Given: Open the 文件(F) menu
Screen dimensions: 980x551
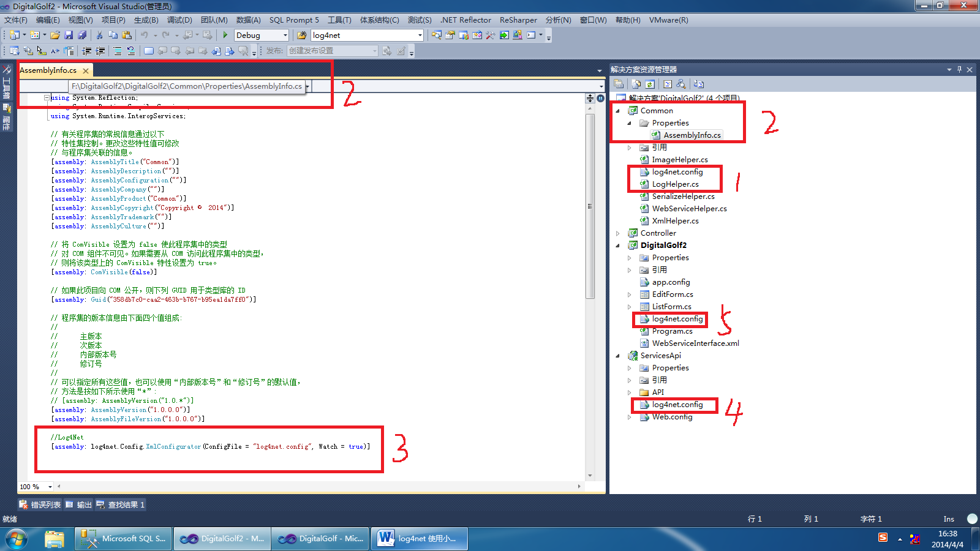Looking at the screenshot, I should tap(15, 20).
